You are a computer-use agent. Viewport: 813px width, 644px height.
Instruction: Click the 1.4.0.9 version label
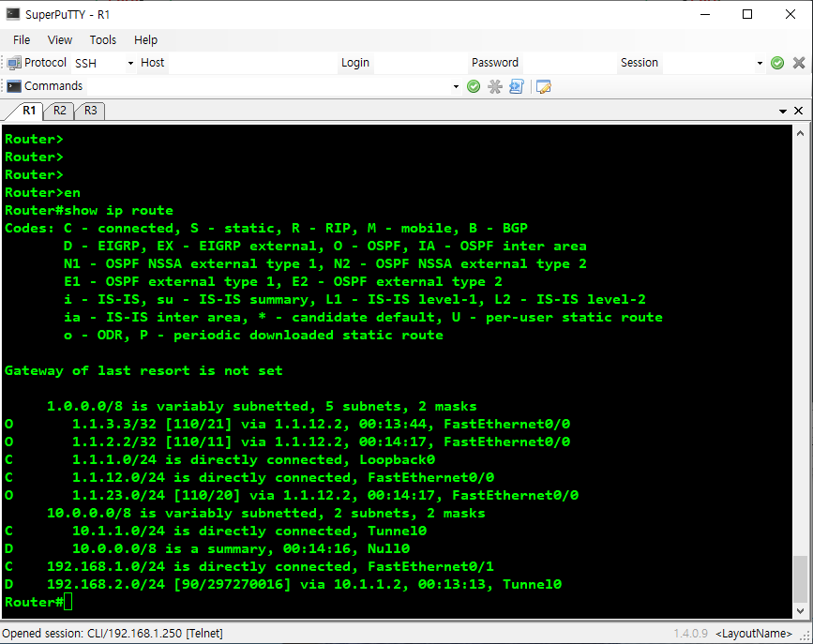pos(691,634)
